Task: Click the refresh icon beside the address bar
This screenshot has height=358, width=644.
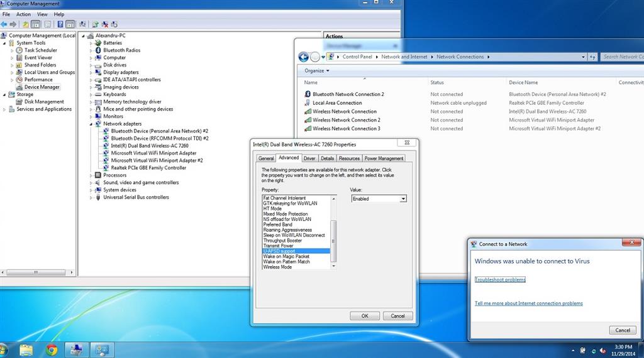Action: pos(592,57)
